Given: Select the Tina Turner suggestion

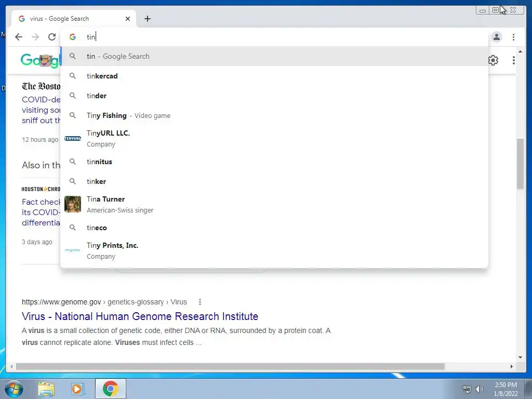Looking at the screenshot, I should point(274,204).
